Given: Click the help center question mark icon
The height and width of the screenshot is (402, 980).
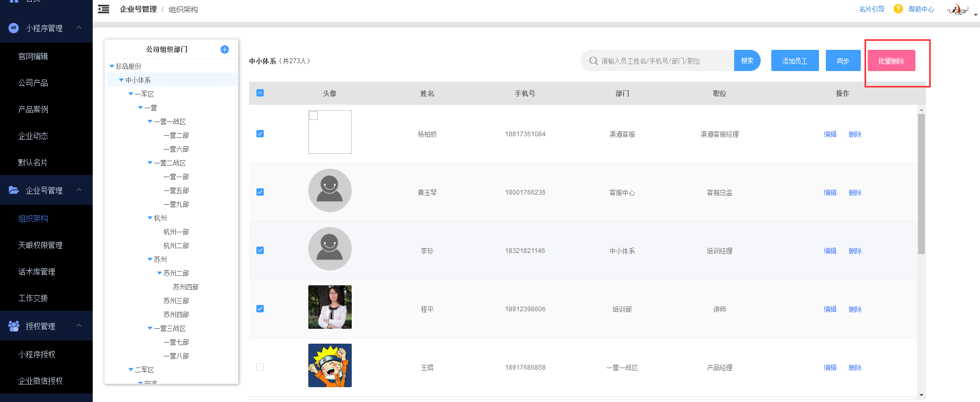Looking at the screenshot, I should click(x=898, y=9).
